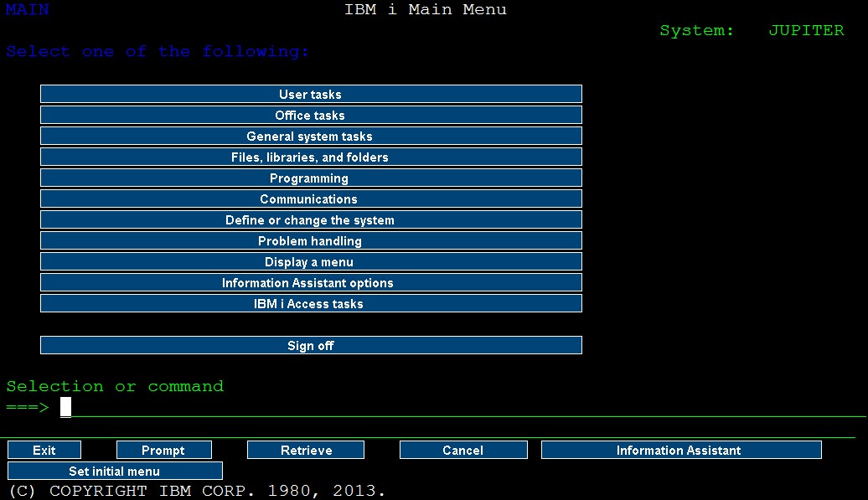Open the Communications option

pos(310,198)
